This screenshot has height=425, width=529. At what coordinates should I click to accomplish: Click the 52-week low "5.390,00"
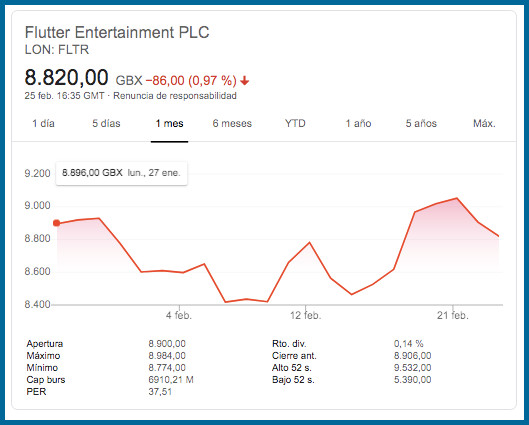(413, 380)
